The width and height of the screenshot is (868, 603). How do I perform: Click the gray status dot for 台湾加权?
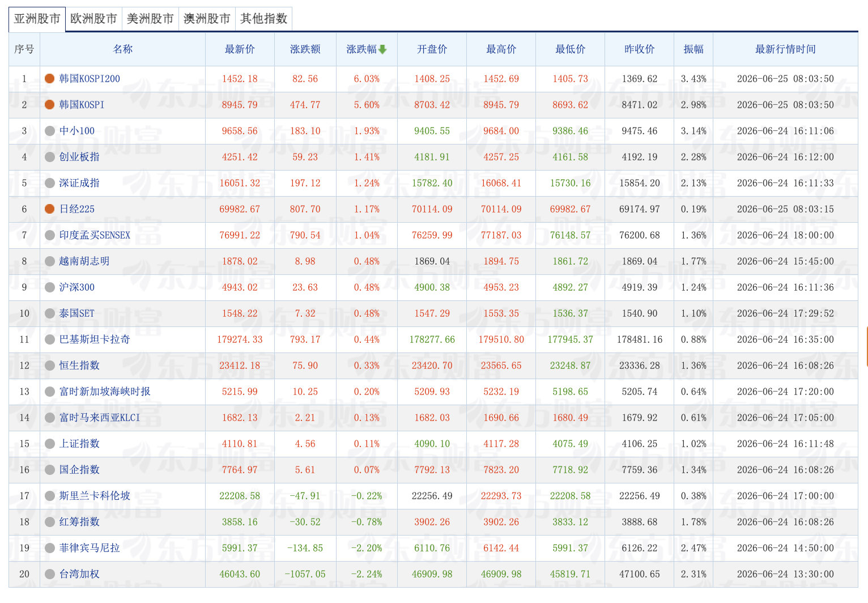pos(49,574)
